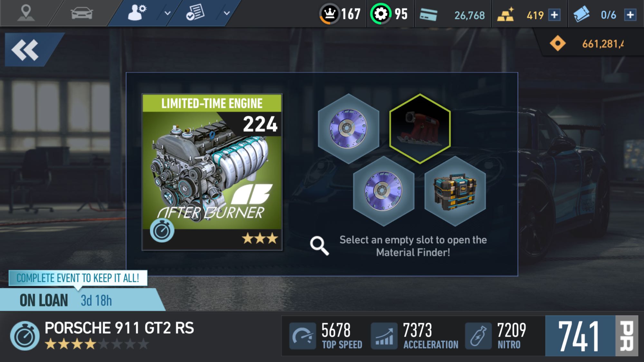Tap the orange diamond currency icon
Screen dimensions: 644x362
[557, 43]
